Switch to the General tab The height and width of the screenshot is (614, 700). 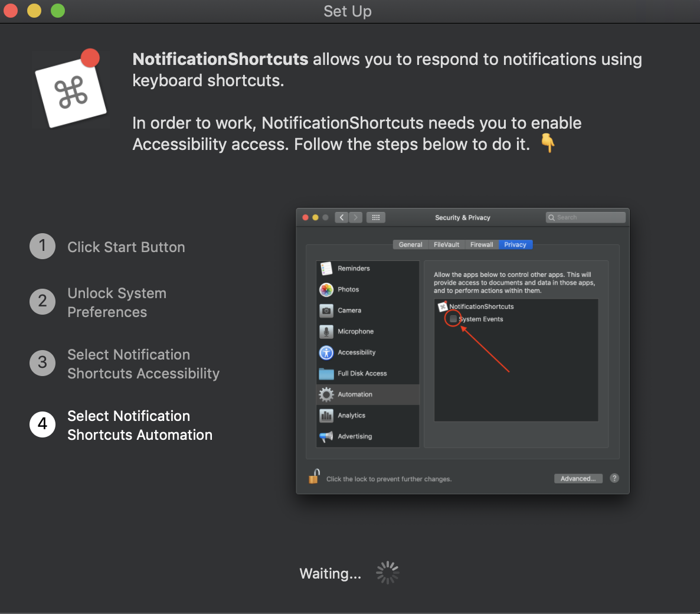click(410, 244)
